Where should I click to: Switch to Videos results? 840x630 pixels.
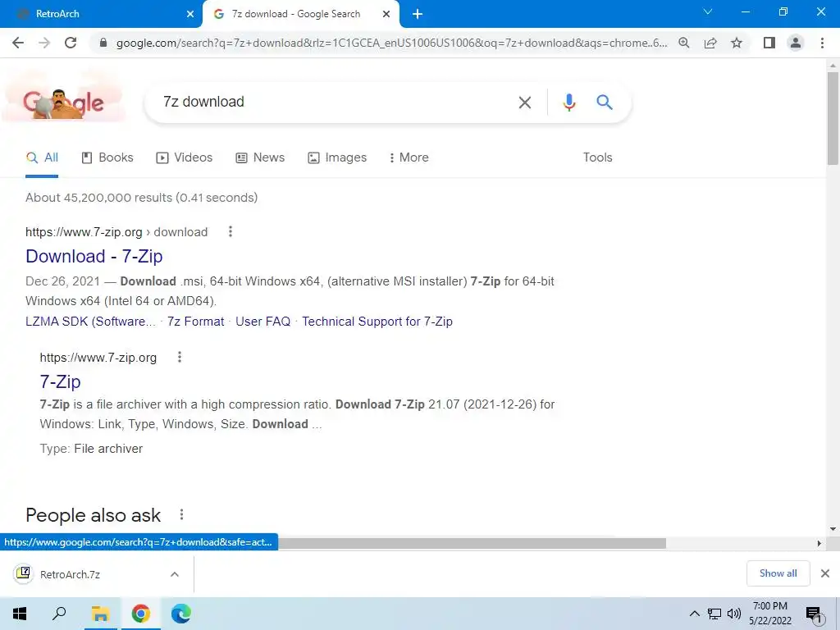(x=185, y=157)
